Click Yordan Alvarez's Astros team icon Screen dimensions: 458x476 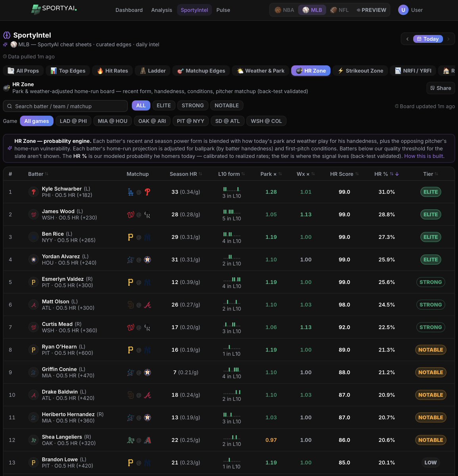tap(34, 260)
